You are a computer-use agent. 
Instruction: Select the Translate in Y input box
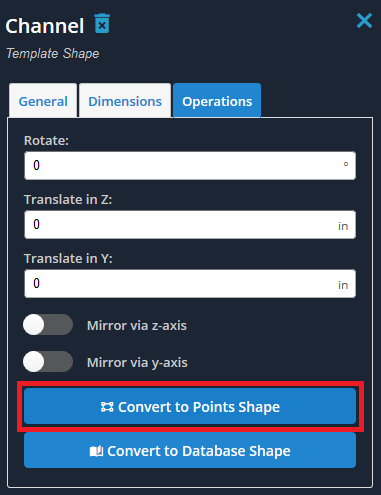190,284
